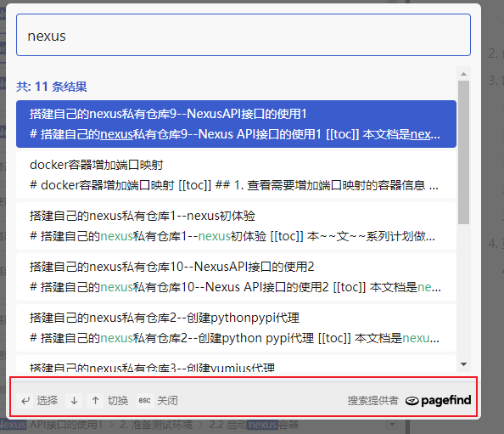
Task: Click the down arrow key icon
Action: click(x=74, y=401)
